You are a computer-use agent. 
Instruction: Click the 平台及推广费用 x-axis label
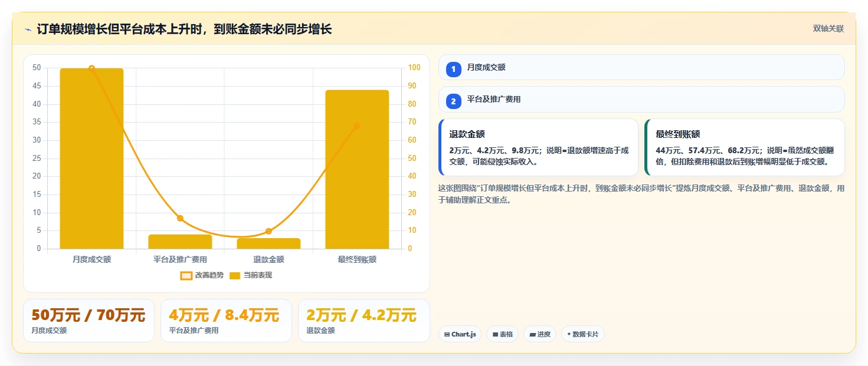pos(180,259)
